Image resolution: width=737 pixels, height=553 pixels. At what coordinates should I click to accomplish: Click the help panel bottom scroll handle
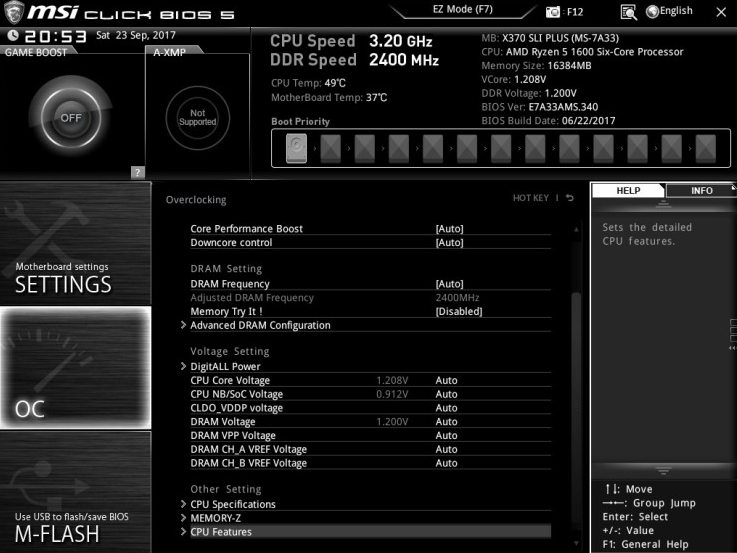pyautogui.click(x=663, y=470)
